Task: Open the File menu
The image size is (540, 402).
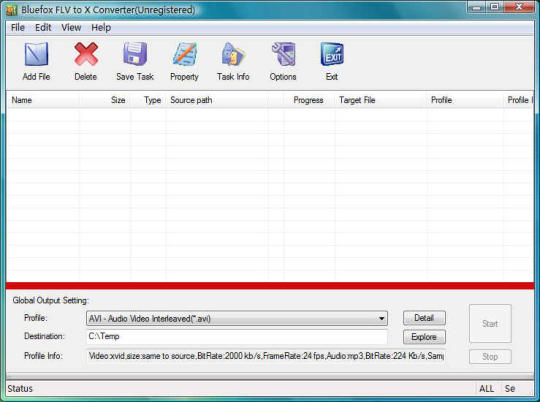Action: (18, 28)
